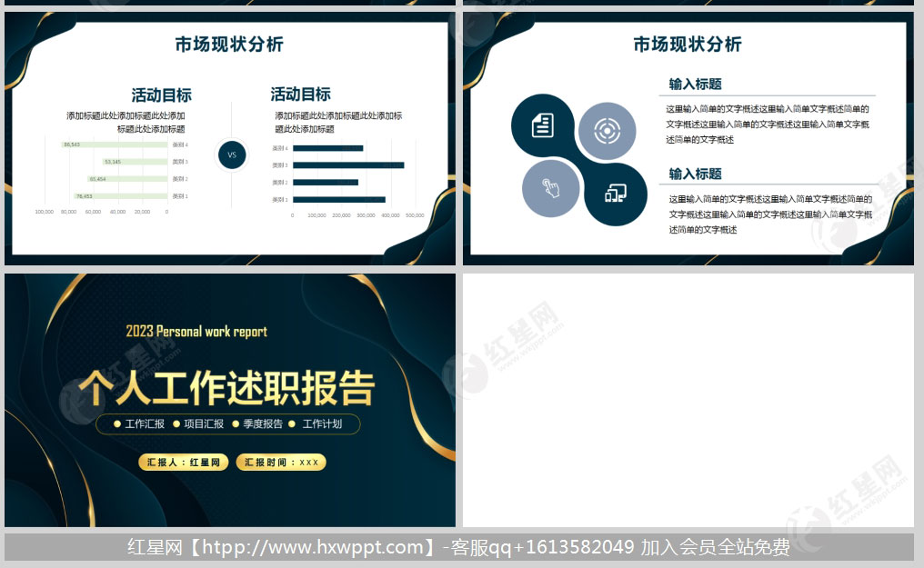Select the blank white slide thumbnail
The height and width of the screenshot is (568, 924).
click(688, 400)
